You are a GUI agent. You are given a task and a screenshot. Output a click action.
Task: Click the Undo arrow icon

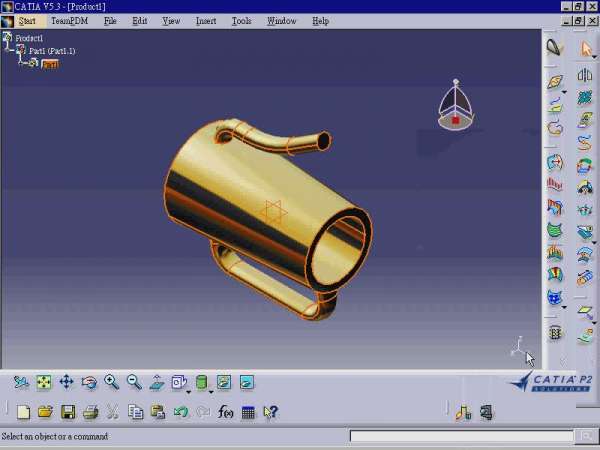(180, 412)
